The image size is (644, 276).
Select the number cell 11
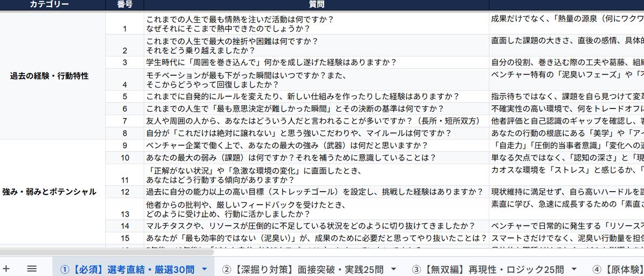coord(125,175)
